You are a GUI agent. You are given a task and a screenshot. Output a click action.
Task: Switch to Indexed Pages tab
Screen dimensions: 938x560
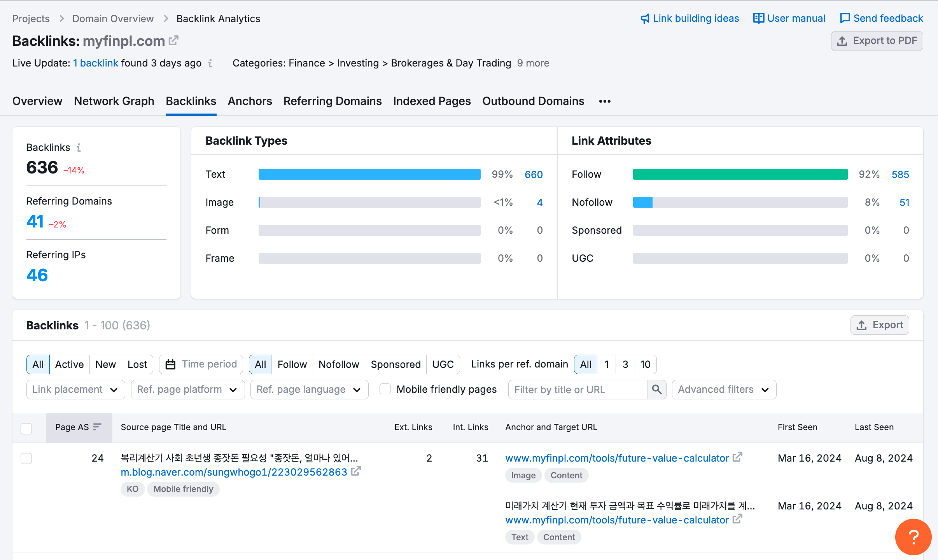click(432, 101)
